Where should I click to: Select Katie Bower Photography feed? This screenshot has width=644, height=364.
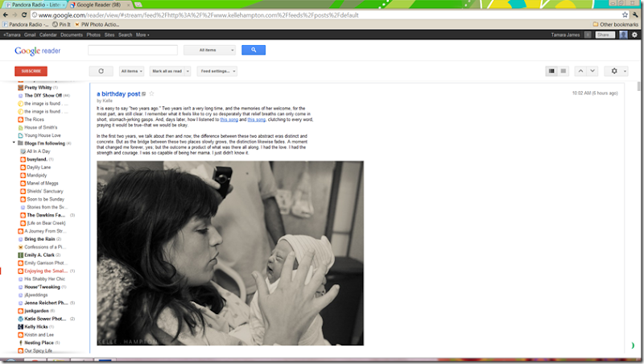tap(47, 319)
